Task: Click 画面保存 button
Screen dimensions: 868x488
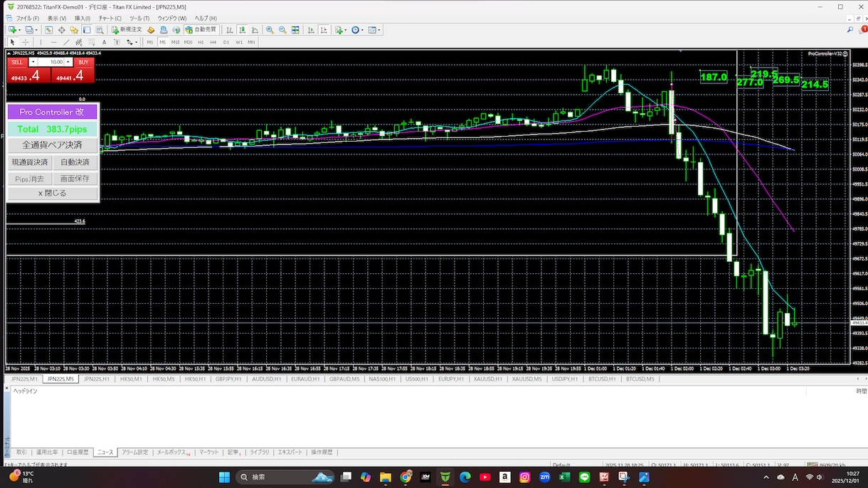Action: (75, 179)
